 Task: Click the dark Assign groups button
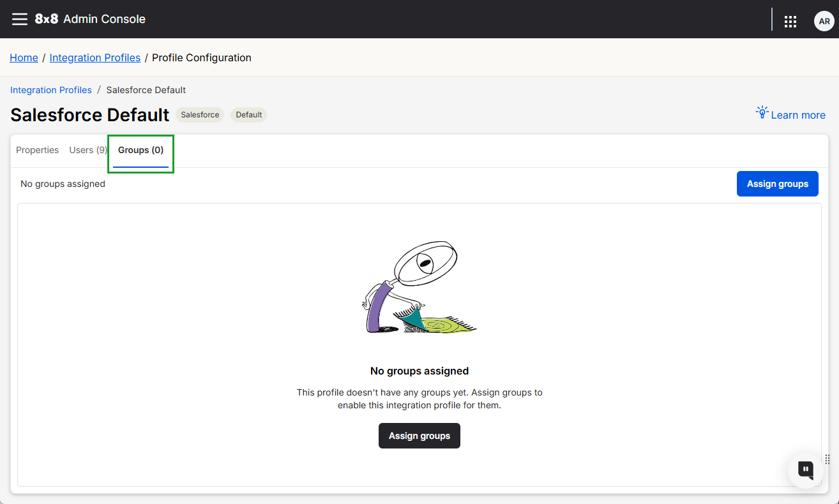click(x=420, y=436)
